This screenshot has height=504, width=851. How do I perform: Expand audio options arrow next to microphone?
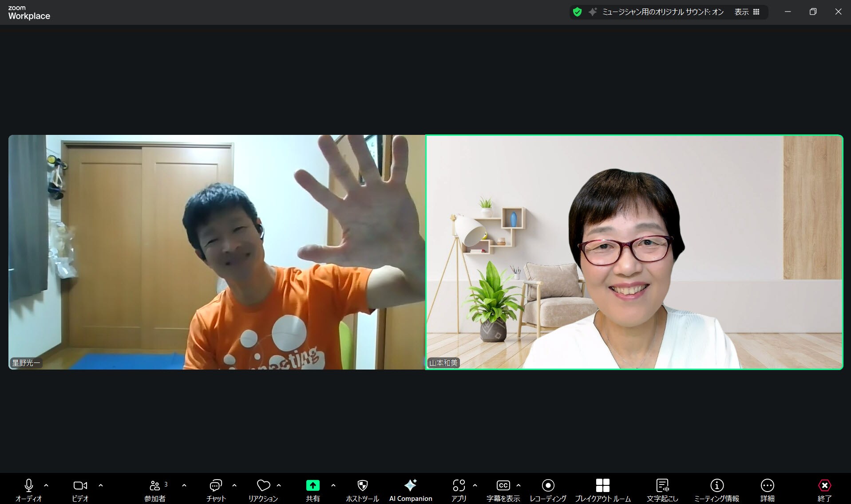click(46, 485)
